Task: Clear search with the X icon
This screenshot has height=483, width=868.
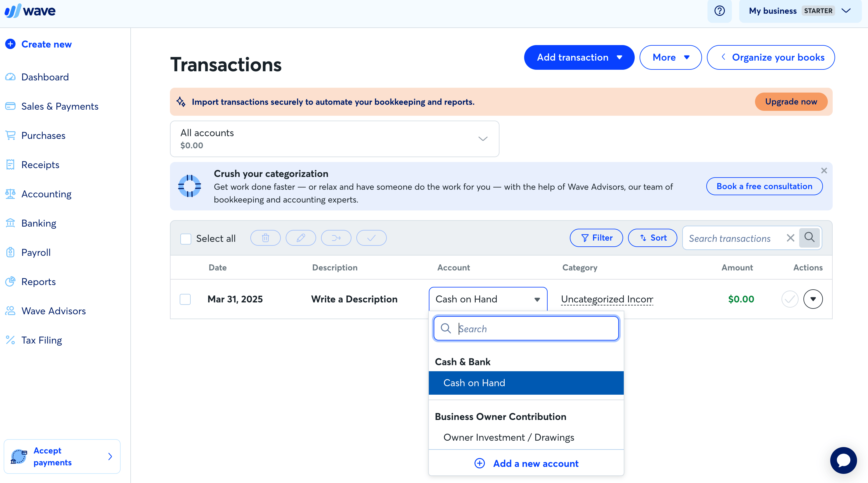Action: 791,238
